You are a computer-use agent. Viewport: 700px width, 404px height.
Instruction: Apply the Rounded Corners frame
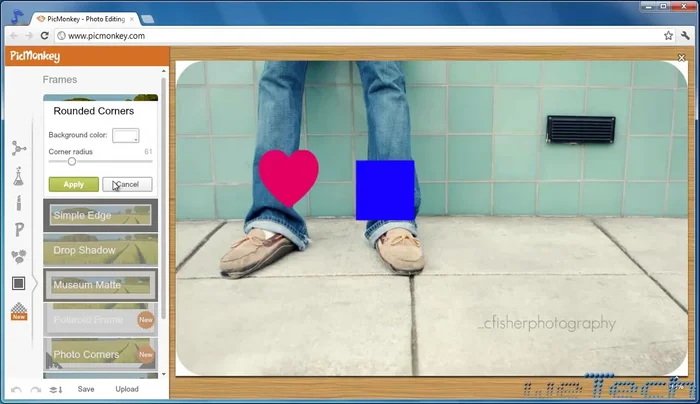click(x=73, y=184)
